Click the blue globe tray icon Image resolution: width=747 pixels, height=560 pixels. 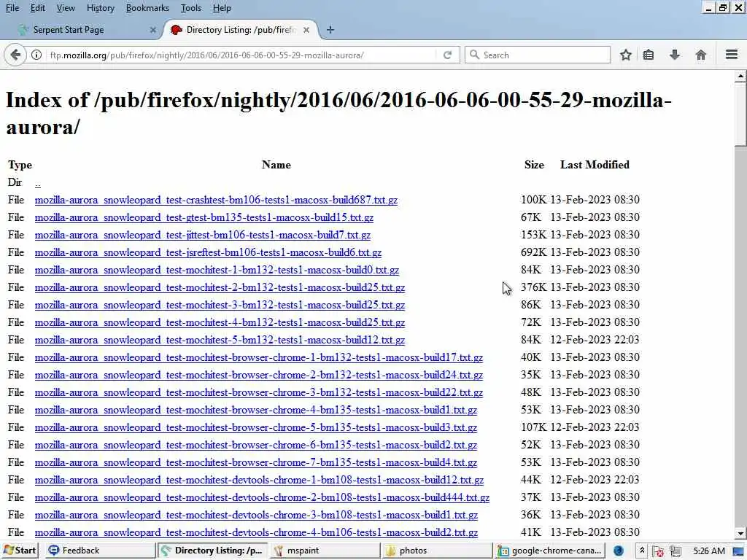[x=619, y=551]
